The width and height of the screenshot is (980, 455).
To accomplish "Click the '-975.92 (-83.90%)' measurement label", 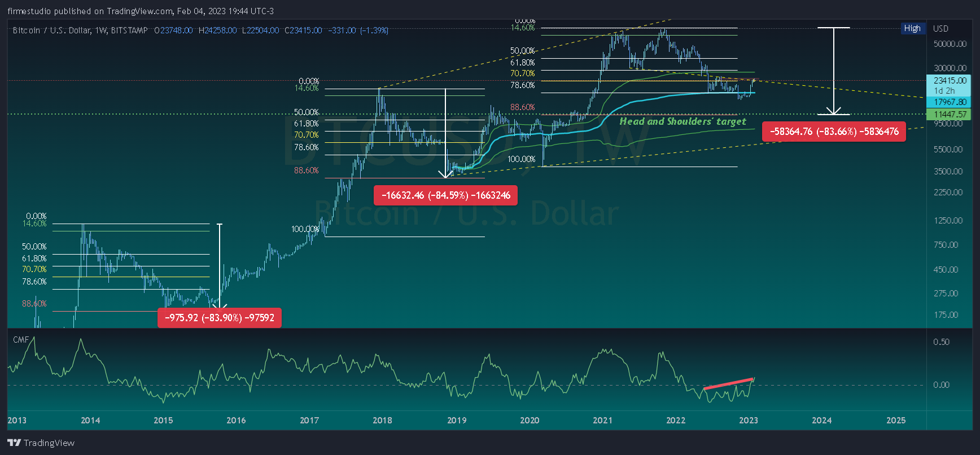I will [x=219, y=318].
